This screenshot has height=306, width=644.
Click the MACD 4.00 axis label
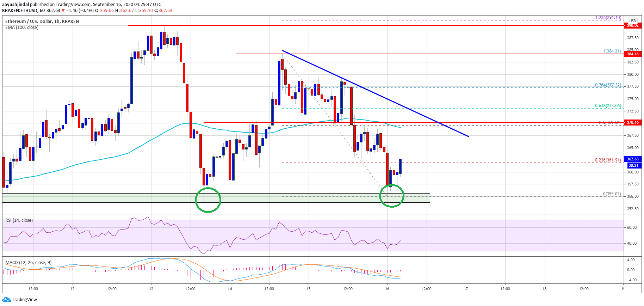pyautogui.click(x=631, y=260)
